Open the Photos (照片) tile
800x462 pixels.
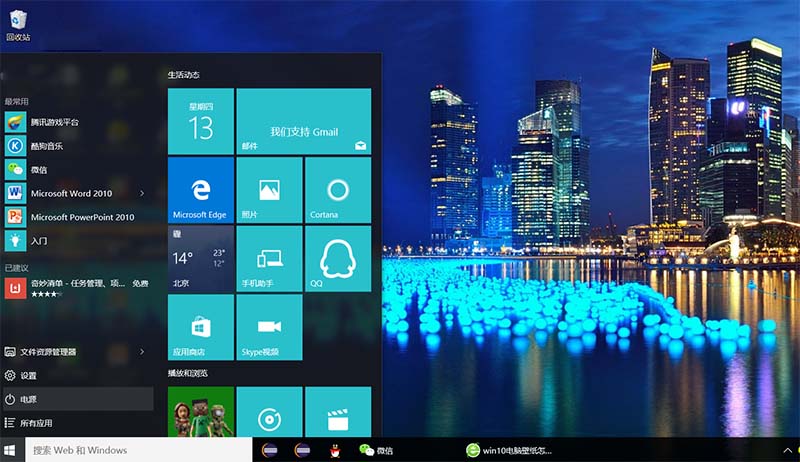click(269, 190)
